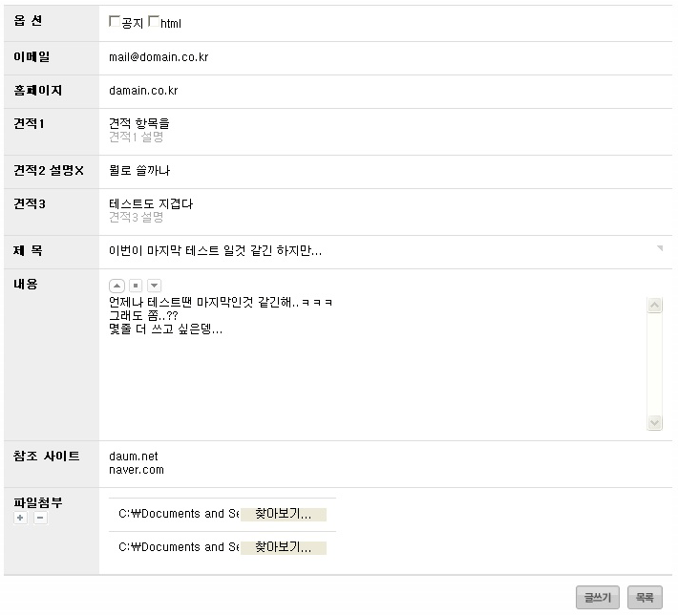
Task: Click the shrink-textarea up arrow icon
Action: point(117,286)
